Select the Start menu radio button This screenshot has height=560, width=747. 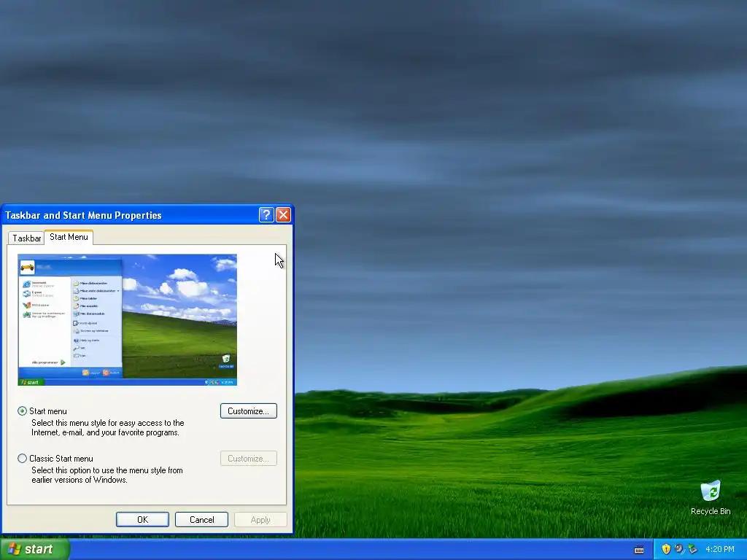pos(22,411)
